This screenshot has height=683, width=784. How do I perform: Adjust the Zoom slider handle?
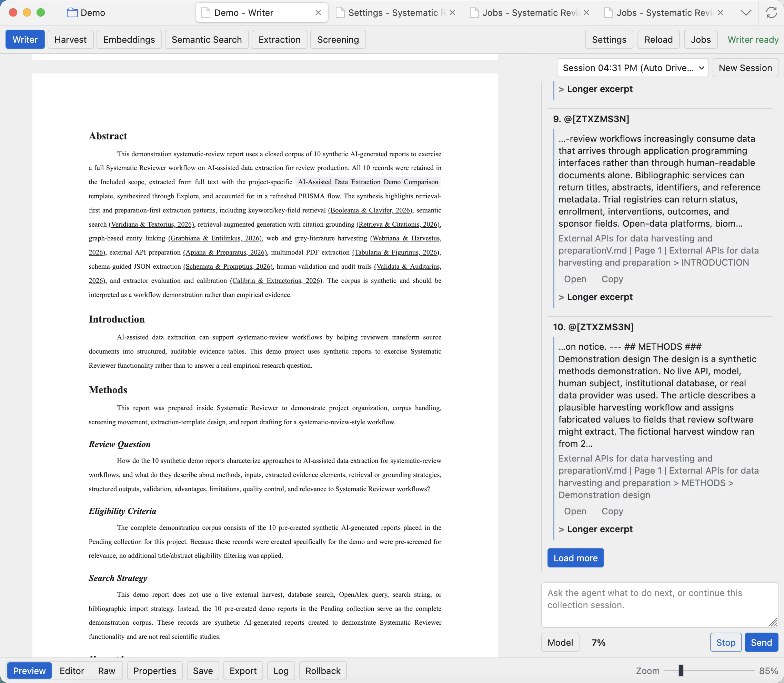click(681, 671)
